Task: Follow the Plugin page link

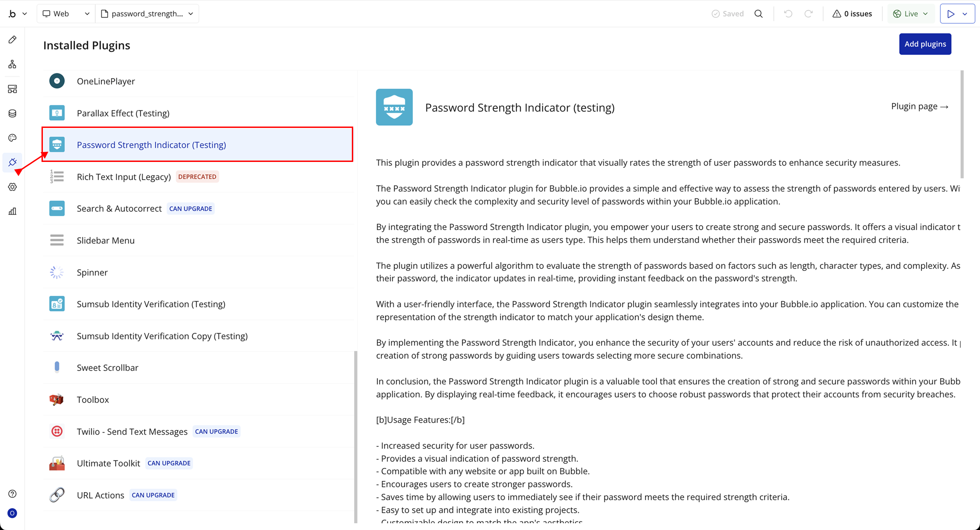Action: [x=919, y=106]
